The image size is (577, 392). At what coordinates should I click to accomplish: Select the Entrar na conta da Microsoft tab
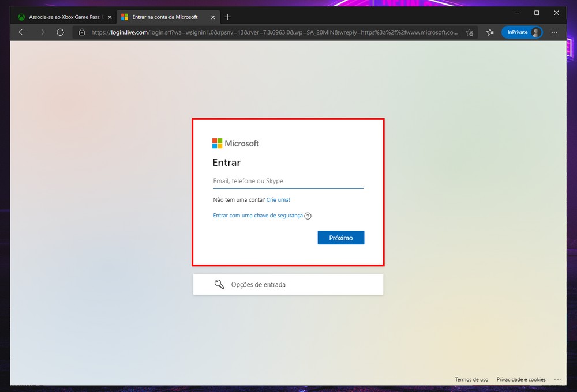point(164,17)
